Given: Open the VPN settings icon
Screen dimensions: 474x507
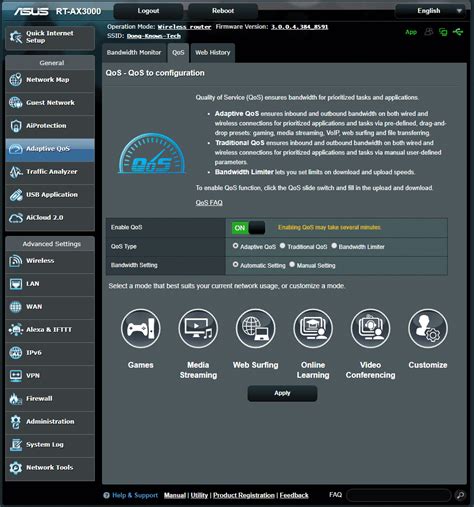Looking at the screenshot, I should (16, 376).
